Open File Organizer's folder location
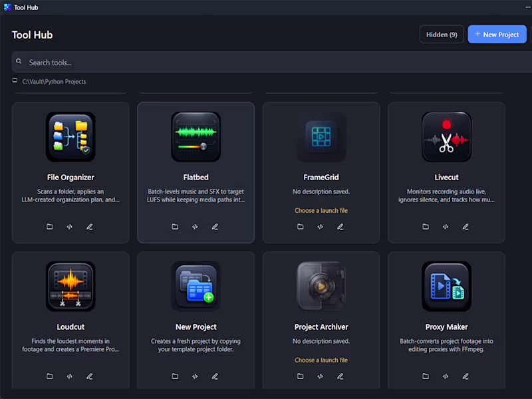This screenshot has width=532, height=399. click(x=49, y=227)
